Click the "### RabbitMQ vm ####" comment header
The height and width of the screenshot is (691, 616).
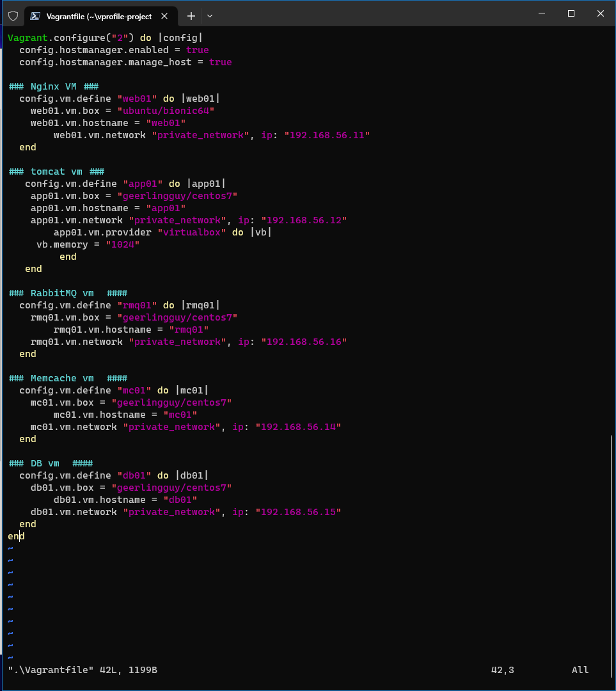click(x=65, y=292)
